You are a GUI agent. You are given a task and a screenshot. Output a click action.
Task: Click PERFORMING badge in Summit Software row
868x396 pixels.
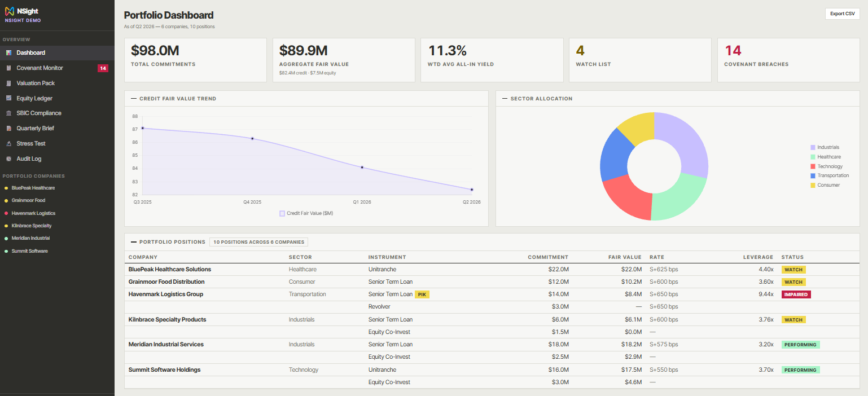800,370
